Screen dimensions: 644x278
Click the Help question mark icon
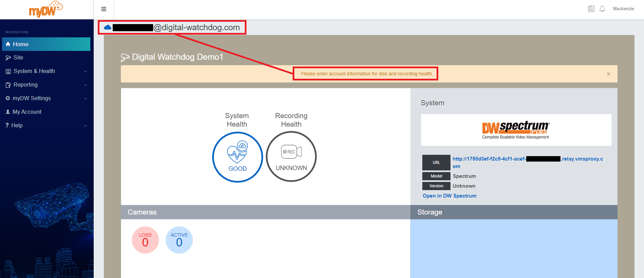(7, 125)
